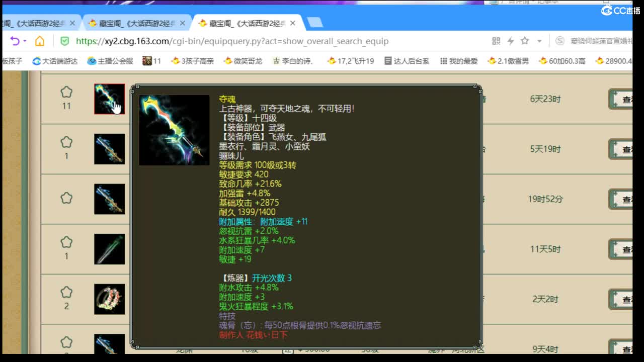Image resolution: width=644 pixels, height=362 pixels.
Task: Click the 制作人 maker line in red
Action: (253, 335)
